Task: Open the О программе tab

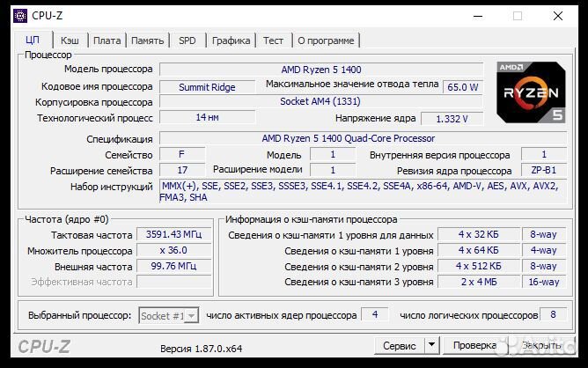Action: pos(326,40)
